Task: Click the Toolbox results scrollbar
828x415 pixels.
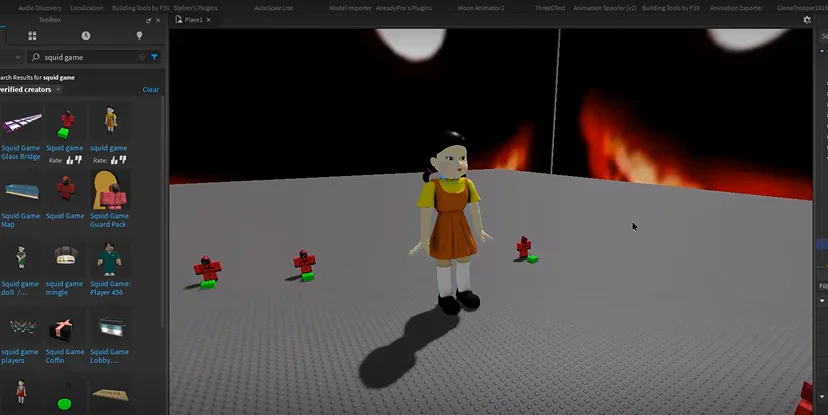Action: coord(163,211)
